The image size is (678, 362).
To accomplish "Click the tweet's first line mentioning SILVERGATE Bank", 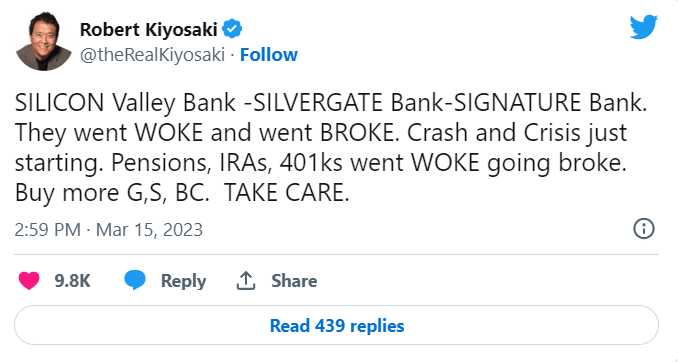I will pyautogui.click(x=331, y=103).
